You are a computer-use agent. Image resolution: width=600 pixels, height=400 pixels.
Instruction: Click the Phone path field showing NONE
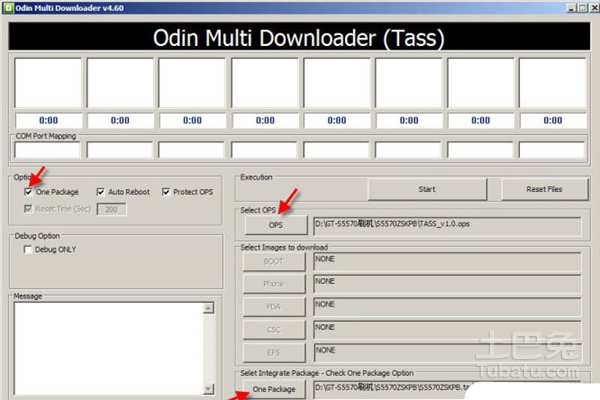(x=447, y=284)
